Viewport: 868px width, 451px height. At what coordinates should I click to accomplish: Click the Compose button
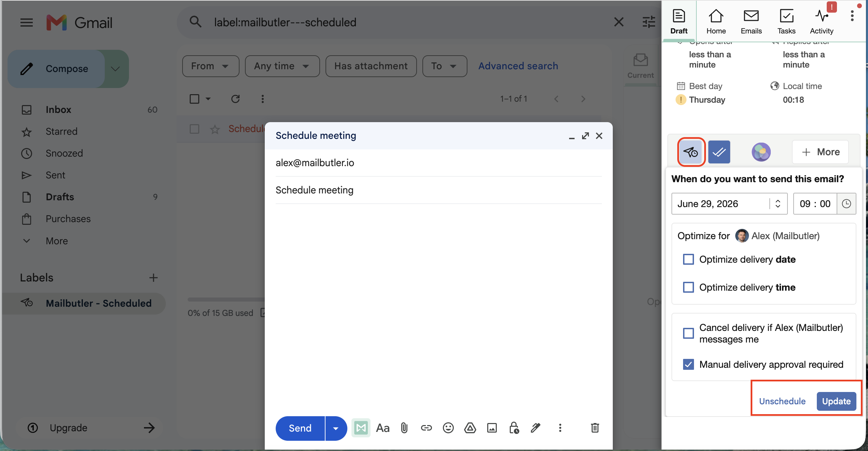click(56, 69)
